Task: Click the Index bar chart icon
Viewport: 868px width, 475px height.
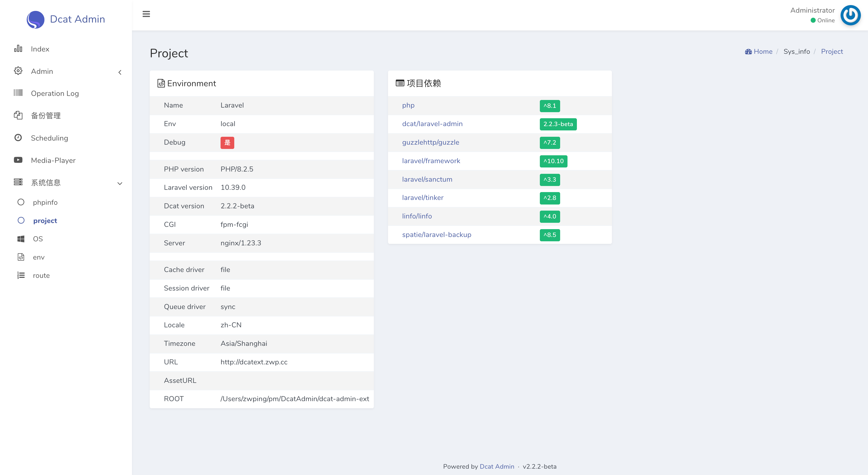Action: [18, 49]
